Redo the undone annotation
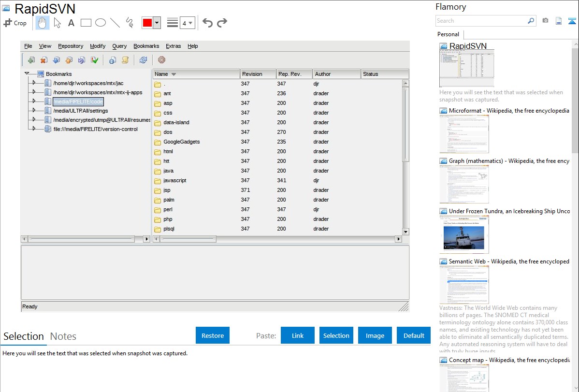The height and width of the screenshot is (392, 579). pyautogui.click(x=222, y=23)
